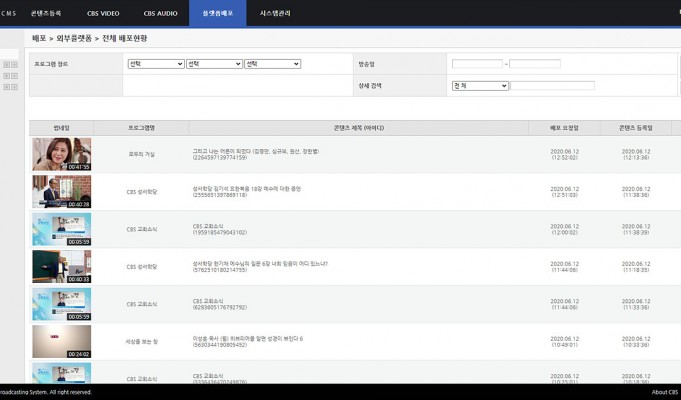Open the thumbnail with duration 00:24:02
681x400 pixels.
62,341
